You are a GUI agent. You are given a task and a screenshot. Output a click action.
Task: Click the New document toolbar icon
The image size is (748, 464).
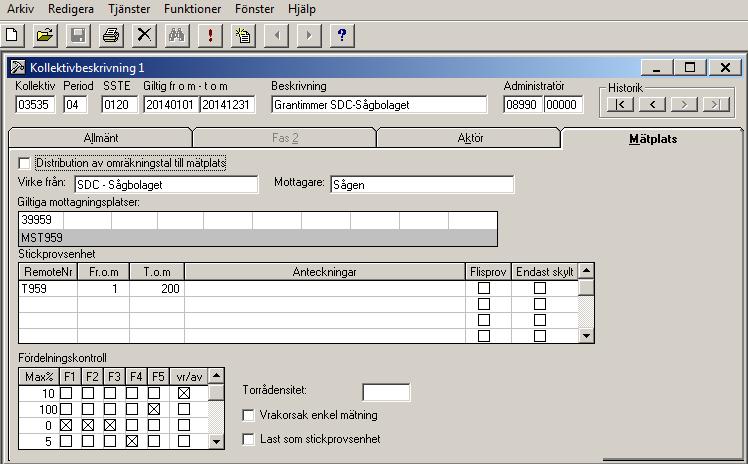point(11,35)
